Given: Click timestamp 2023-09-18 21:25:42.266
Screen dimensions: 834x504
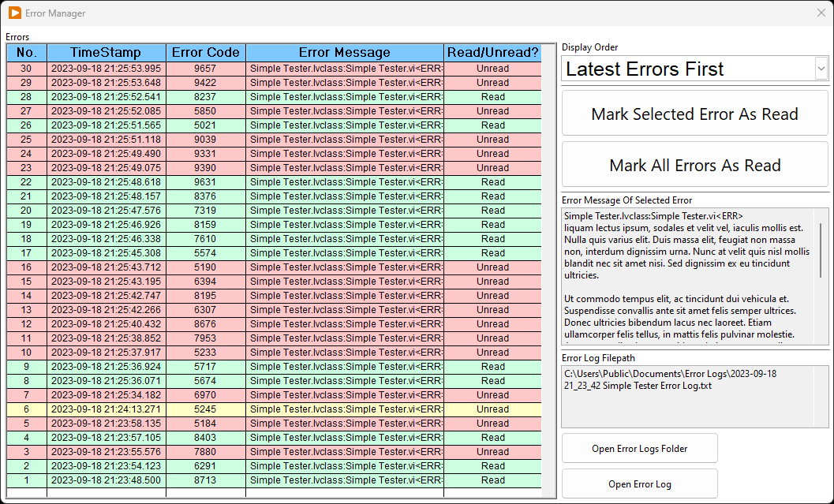Looking at the screenshot, I should [106, 310].
